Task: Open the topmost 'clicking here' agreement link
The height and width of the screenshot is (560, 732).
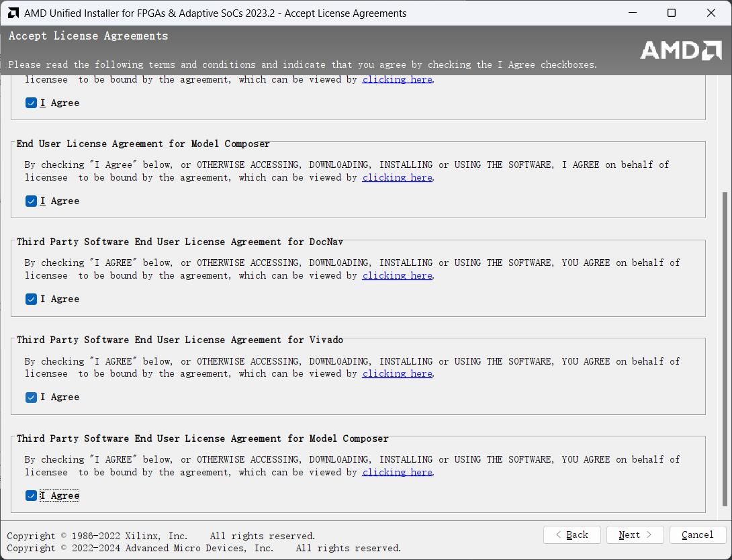Action: [397, 79]
